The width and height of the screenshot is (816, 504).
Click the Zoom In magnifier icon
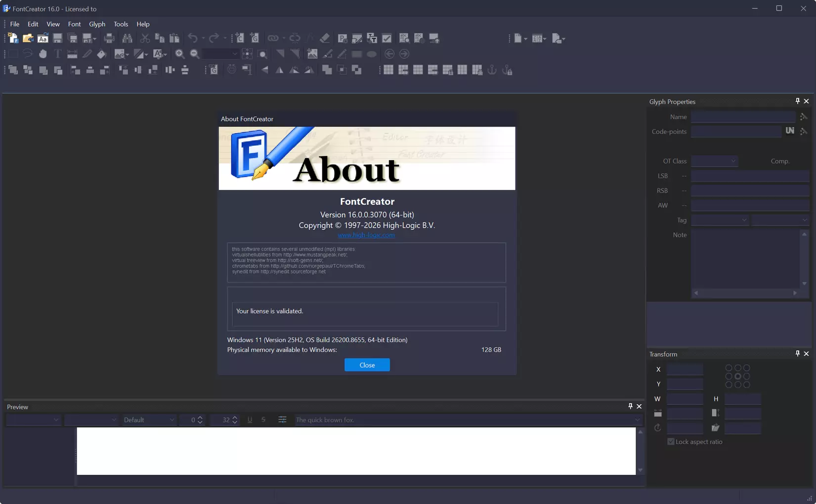pos(180,54)
